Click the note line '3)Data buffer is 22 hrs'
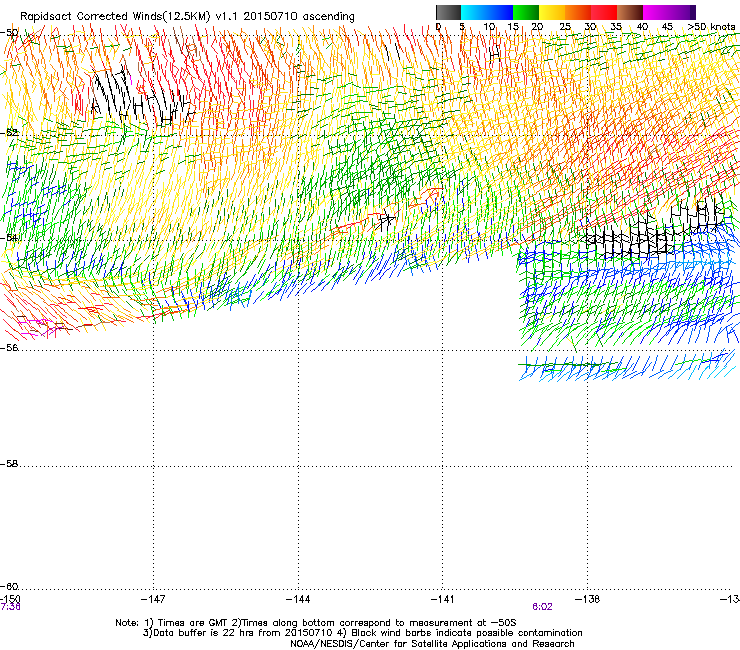Screen dimensions: 740x650 (362, 633)
